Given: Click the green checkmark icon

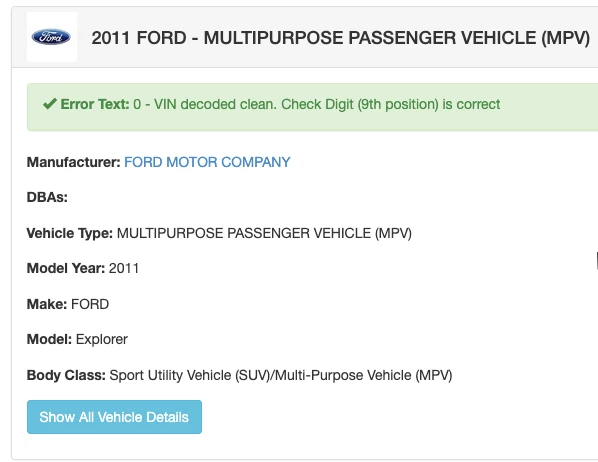Looking at the screenshot, I should pyautogui.click(x=50, y=103).
